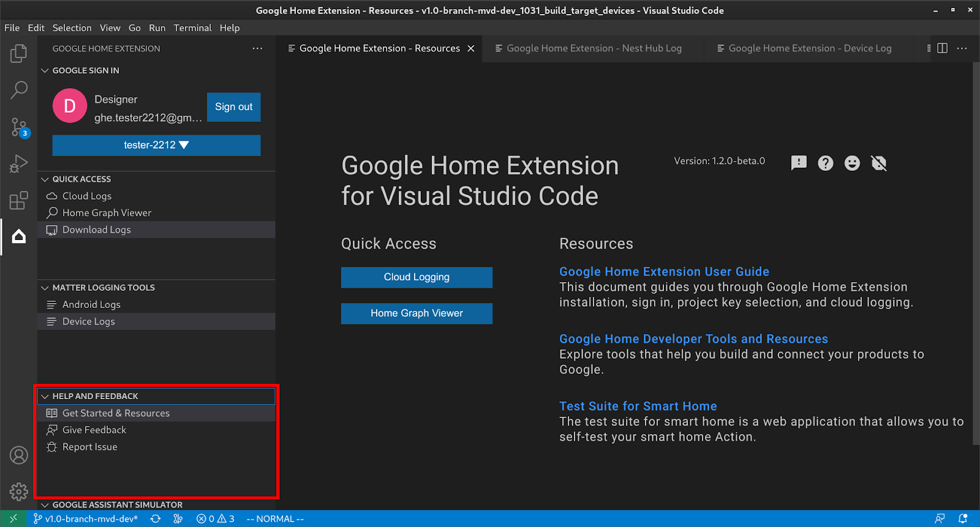Select Device Logs in the sidebar
Viewport: 980px width, 527px height.
tap(88, 321)
